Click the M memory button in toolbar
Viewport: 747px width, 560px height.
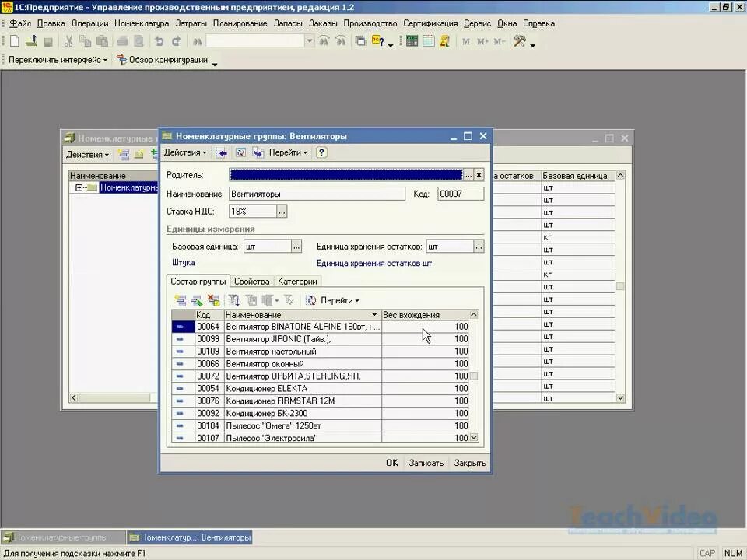click(466, 42)
